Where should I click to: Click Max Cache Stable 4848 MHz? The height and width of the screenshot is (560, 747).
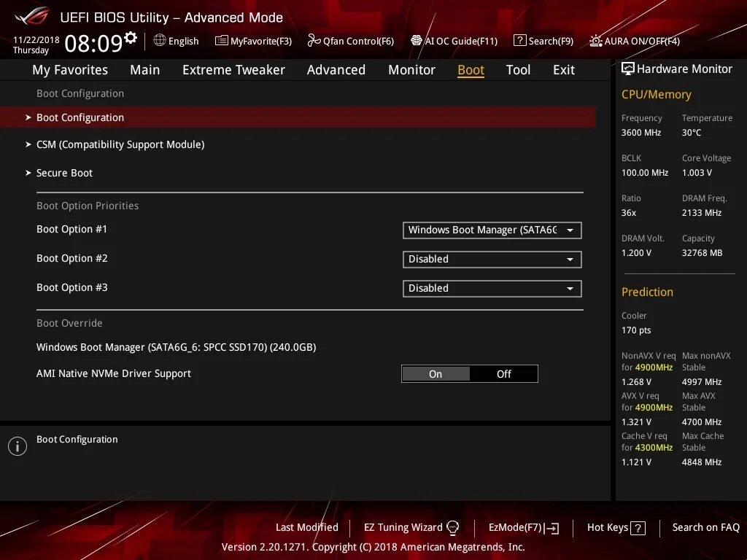coord(701,462)
